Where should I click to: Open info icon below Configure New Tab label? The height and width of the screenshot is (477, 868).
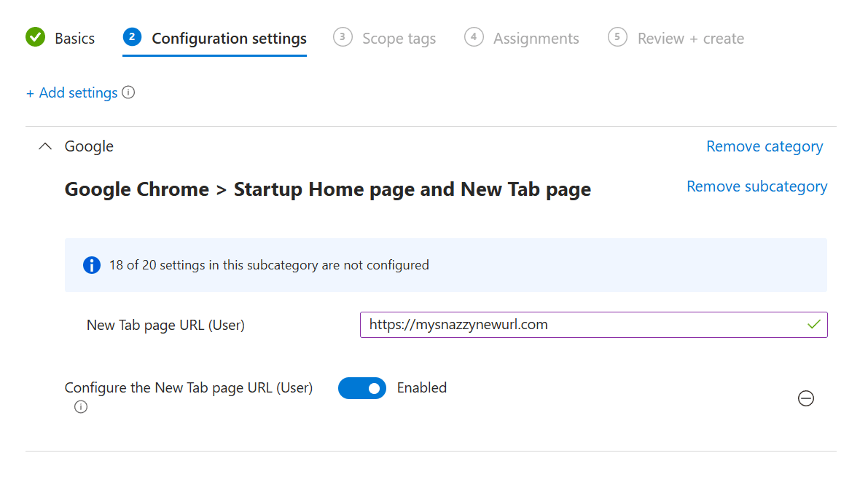pos(81,407)
